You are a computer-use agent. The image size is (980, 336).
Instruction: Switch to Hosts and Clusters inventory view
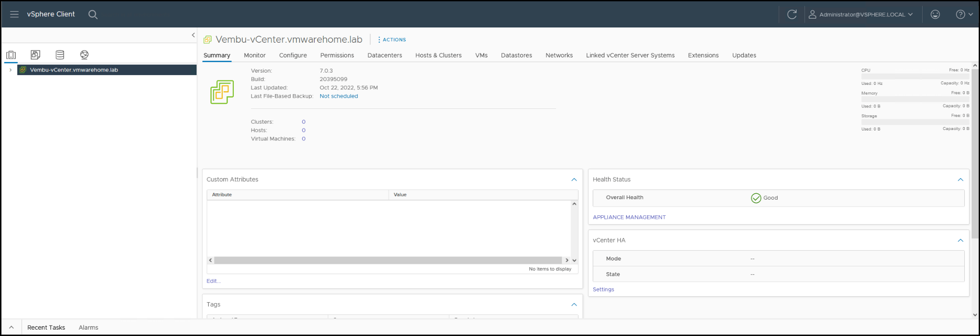coord(11,54)
